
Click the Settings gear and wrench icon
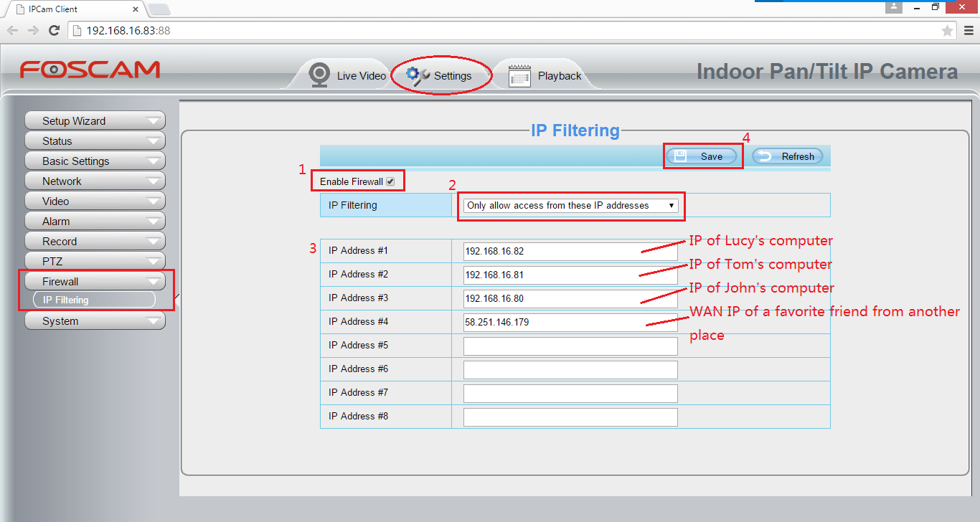(x=418, y=75)
